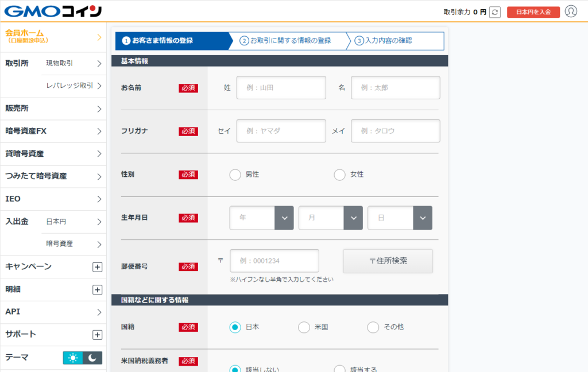Expand サポート menu plus icon
588x372 pixels.
(x=98, y=335)
